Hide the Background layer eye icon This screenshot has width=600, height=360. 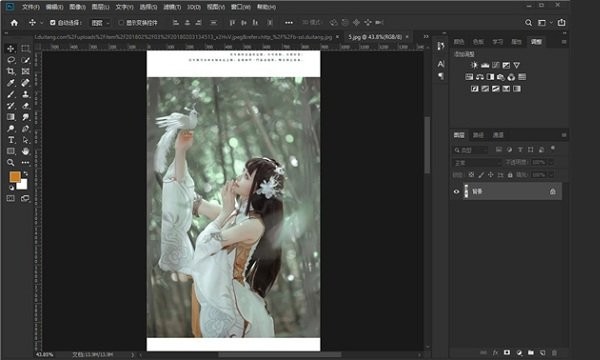pyautogui.click(x=456, y=191)
